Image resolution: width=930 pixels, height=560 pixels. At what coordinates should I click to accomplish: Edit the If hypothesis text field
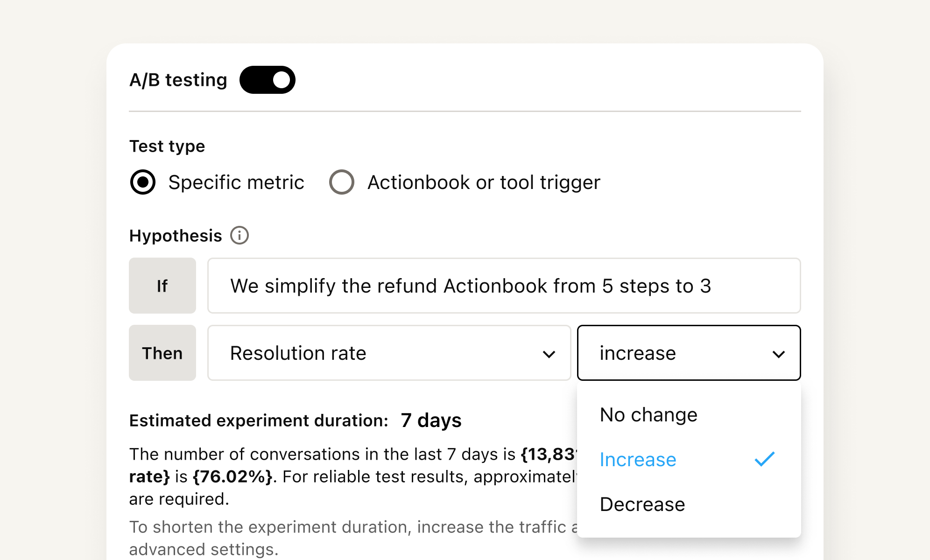[504, 286]
